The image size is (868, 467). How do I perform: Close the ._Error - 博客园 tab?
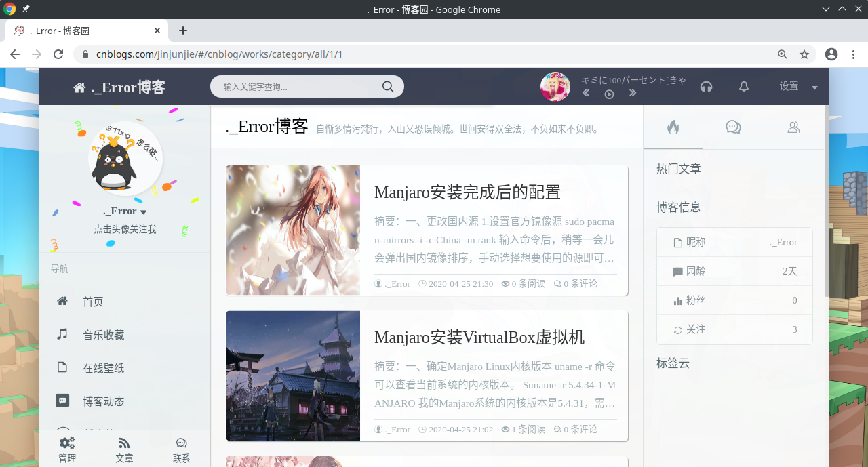pos(157,31)
